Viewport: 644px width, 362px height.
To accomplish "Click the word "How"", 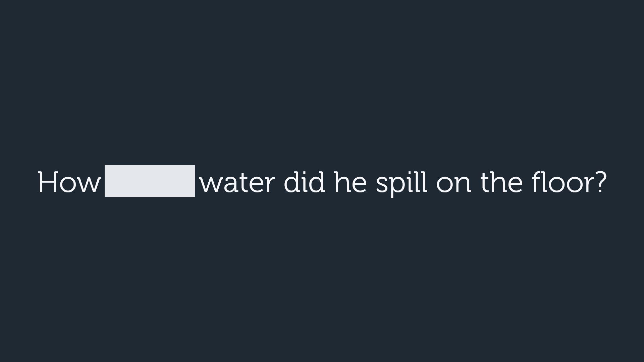I will coord(69,183).
